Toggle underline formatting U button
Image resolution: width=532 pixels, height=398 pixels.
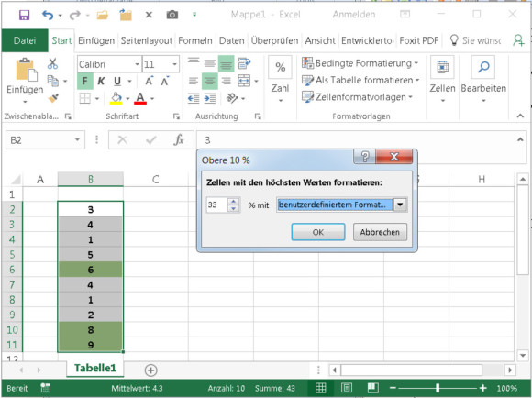point(117,81)
